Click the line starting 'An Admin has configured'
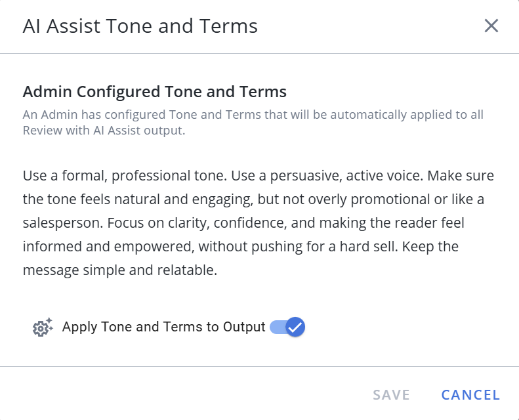 point(253,115)
